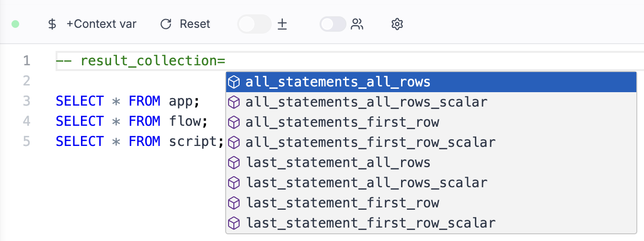
Task: Click the dollar sign context variable icon
Action: [53, 24]
